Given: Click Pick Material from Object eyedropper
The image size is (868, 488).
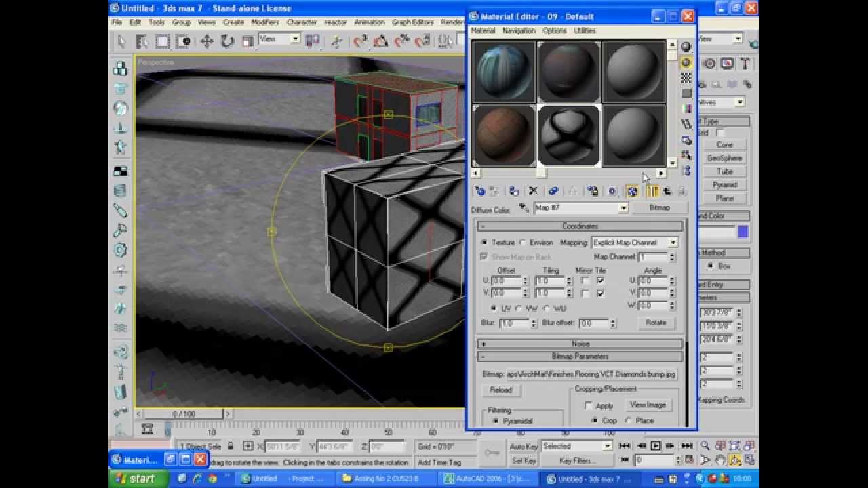Looking at the screenshot, I should coord(524,207).
